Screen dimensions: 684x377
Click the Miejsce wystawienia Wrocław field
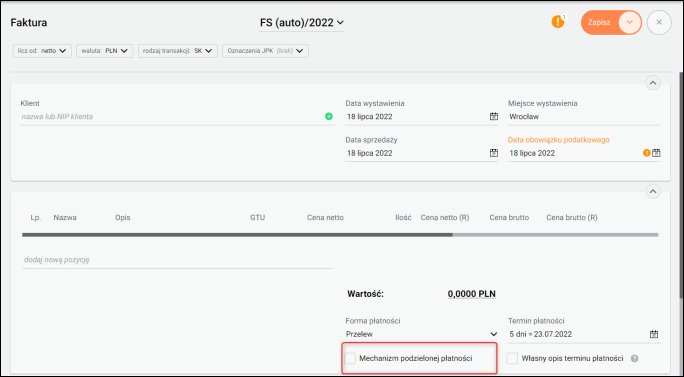[x=584, y=117]
